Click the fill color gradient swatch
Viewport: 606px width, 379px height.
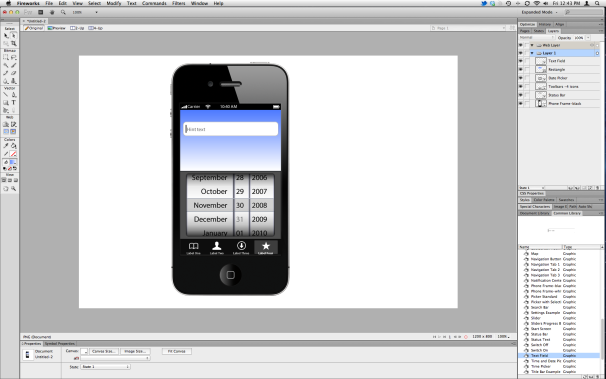(x=13, y=162)
